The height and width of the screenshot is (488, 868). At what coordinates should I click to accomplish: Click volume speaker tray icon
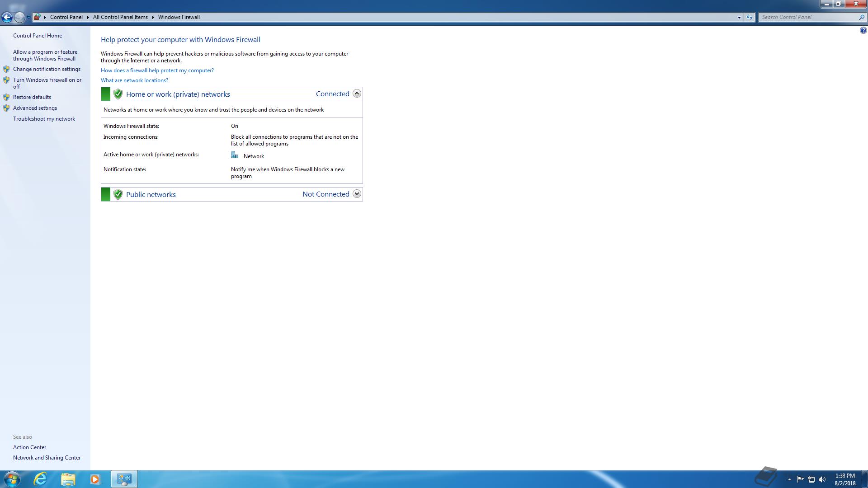click(x=822, y=479)
